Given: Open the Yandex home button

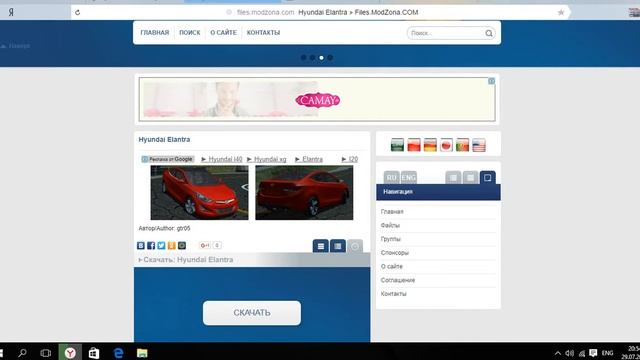Looking at the screenshot, I should 11,13.
